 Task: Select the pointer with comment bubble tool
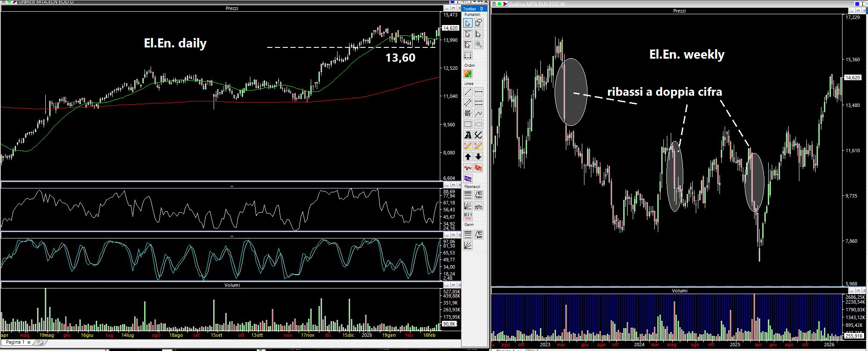pyautogui.click(x=478, y=23)
